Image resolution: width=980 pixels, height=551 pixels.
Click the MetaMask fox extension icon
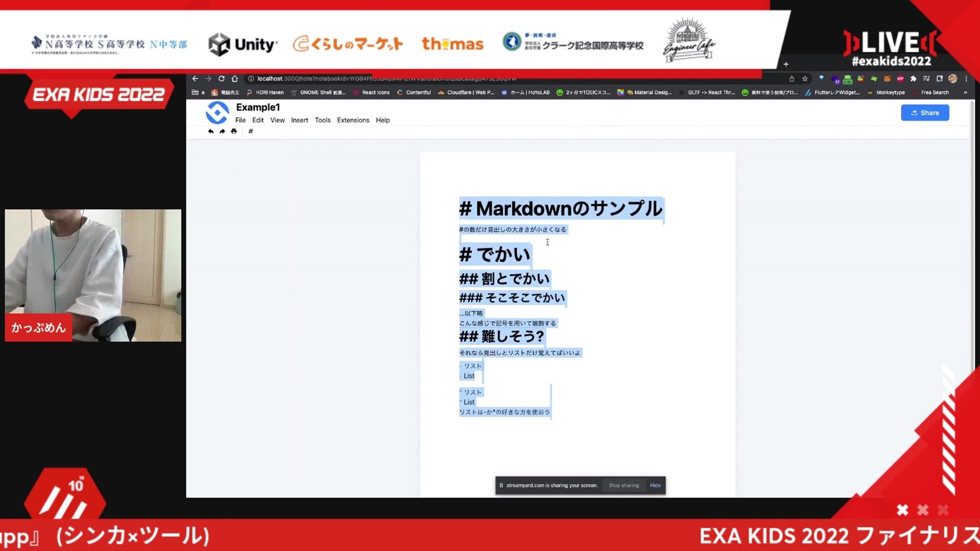887,79
